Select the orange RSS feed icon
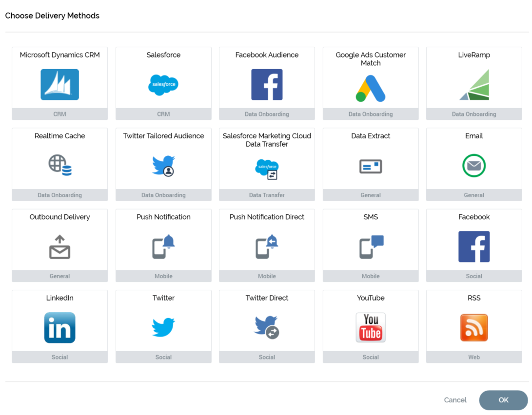This screenshot has height=415, width=532. (x=474, y=328)
